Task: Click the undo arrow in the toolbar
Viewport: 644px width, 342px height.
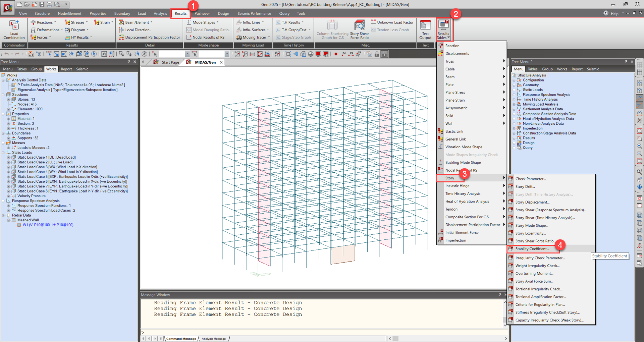Action: tap(6, 54)
